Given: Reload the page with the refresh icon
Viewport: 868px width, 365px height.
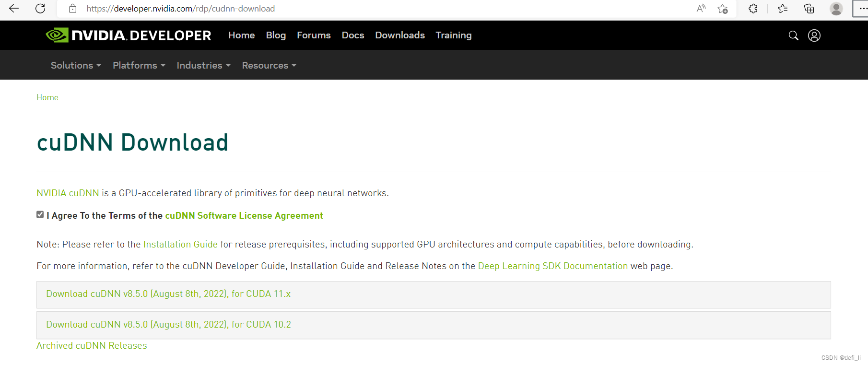Looking at the screenshot, I should [41, 8].
